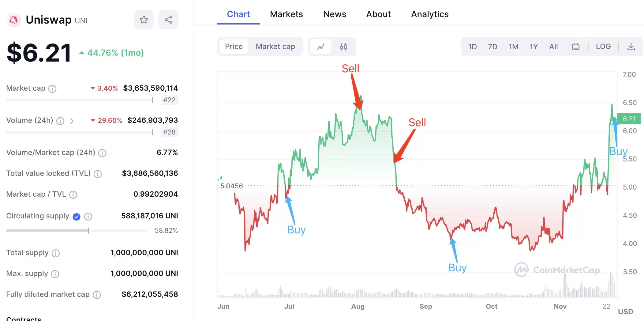This screenshot has height=321, width=644.
Task: Show the All time range
Action: coord(553,47)
